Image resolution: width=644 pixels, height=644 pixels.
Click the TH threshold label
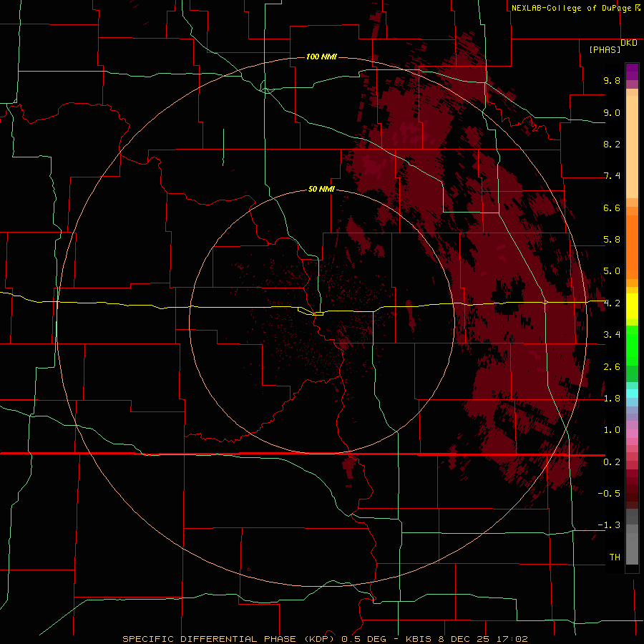pyautogui.click(x=615, y=557)
